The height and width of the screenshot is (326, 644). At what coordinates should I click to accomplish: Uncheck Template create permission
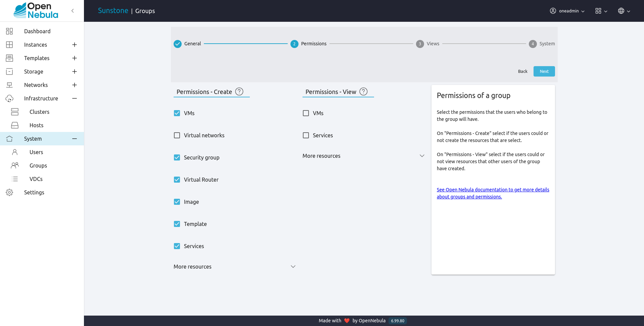177,224
